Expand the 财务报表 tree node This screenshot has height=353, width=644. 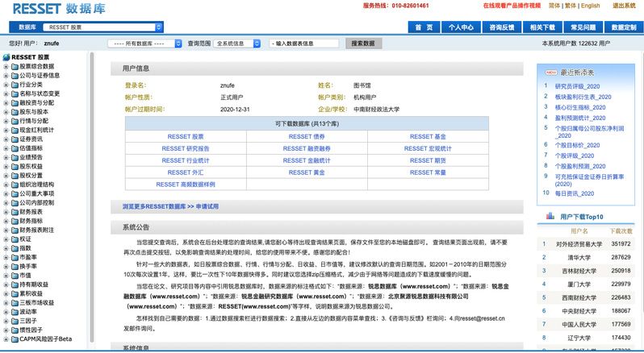tap(6, 212)
